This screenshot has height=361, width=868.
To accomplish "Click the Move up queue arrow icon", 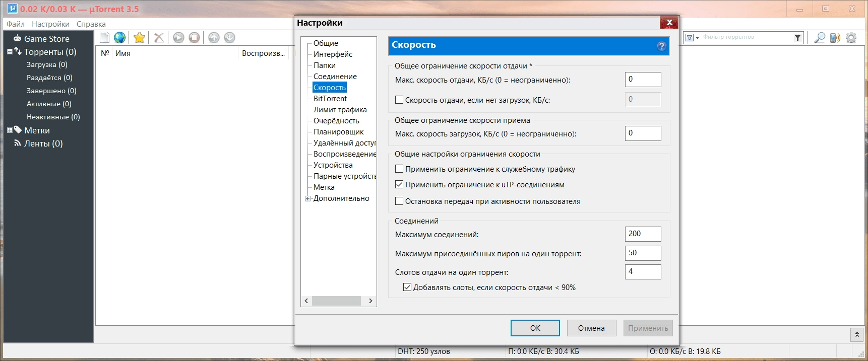I will pyautogui.click(x=214, y=37).
